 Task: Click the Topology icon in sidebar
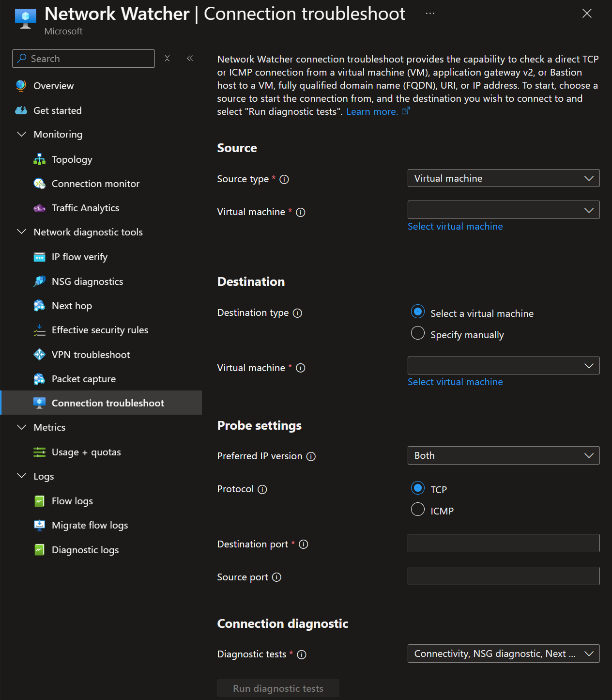(39, 159)
